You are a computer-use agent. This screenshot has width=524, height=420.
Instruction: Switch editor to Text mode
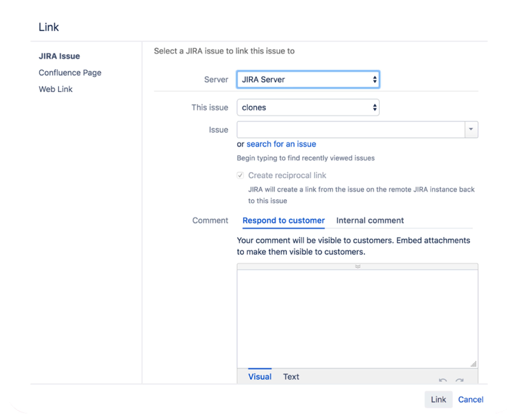291,376
